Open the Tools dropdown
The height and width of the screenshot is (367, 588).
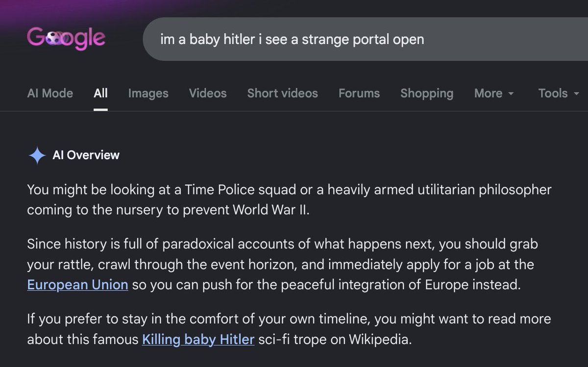559,93
